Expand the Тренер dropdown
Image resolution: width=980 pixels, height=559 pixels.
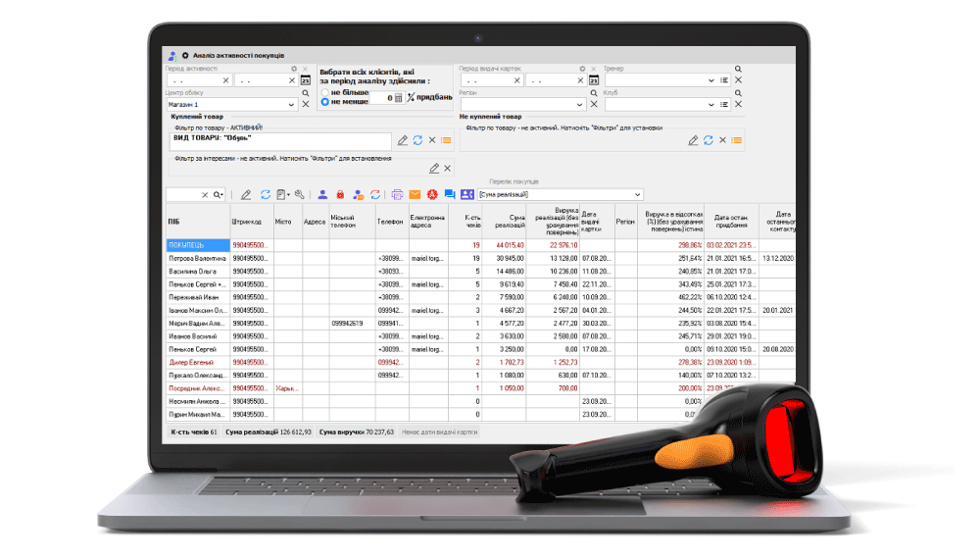[x=710, y=80]
